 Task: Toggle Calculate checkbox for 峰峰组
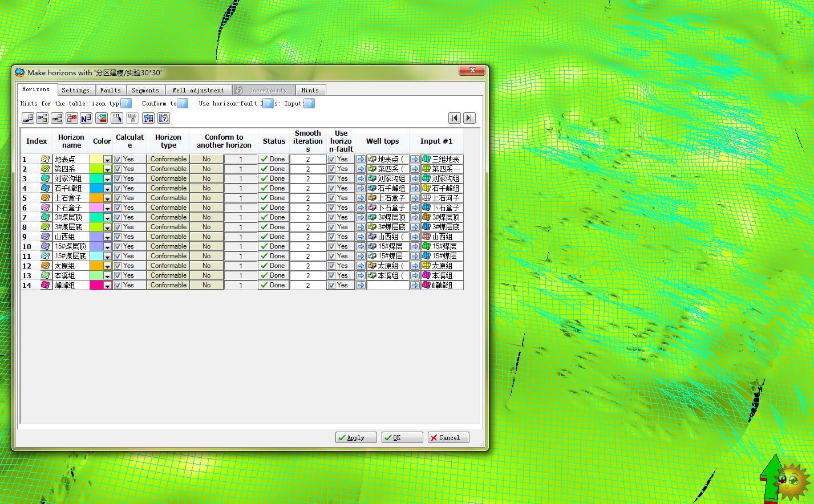[x=118, y=285]
